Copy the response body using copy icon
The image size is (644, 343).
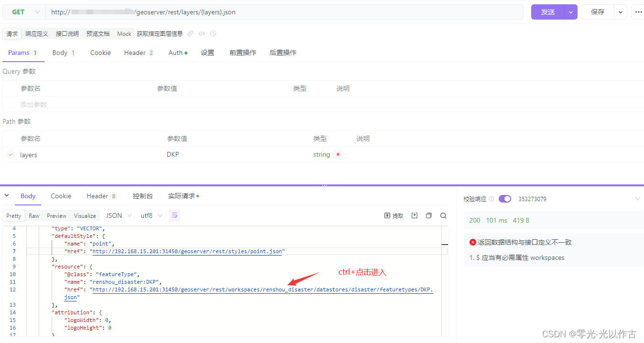point(428,215)
